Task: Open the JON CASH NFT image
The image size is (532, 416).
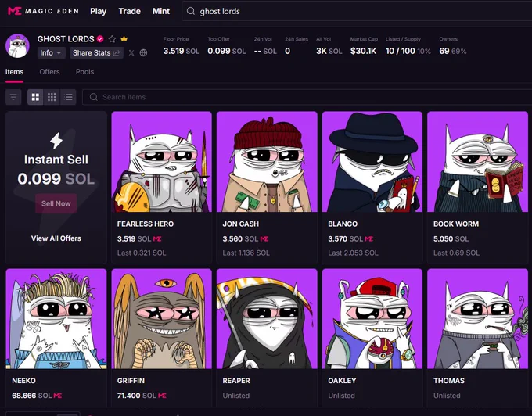Action: 267,162
